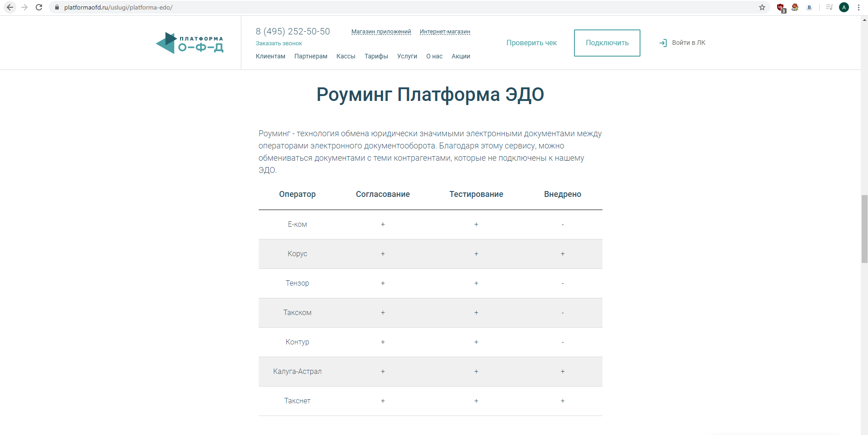Click the scrollbar up arrow
Viewport: 868px width, 435px height.
864,19
